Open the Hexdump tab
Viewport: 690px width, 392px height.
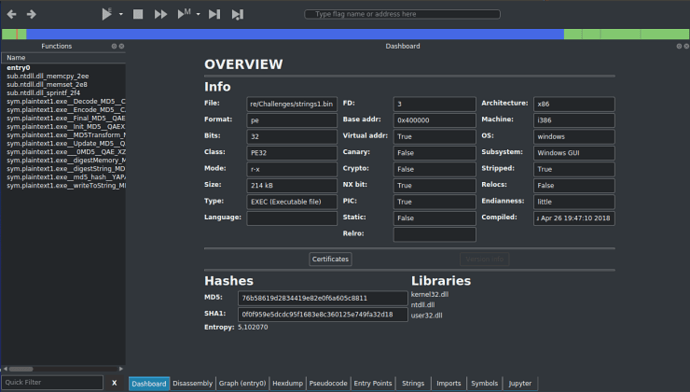click(288, 384)
